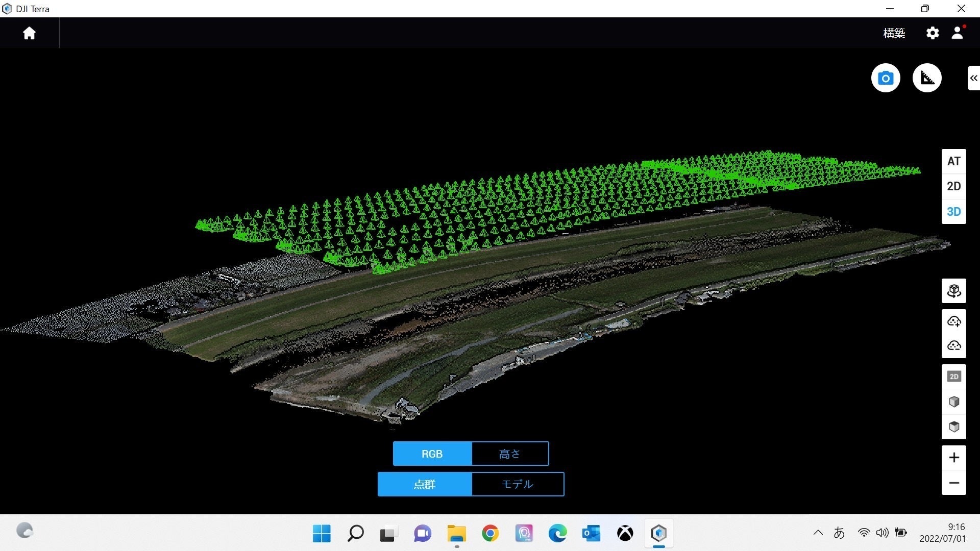Click the 構築 button
Image resolution: width=980 pixels, height=551 pixels.
coord(894,33)
